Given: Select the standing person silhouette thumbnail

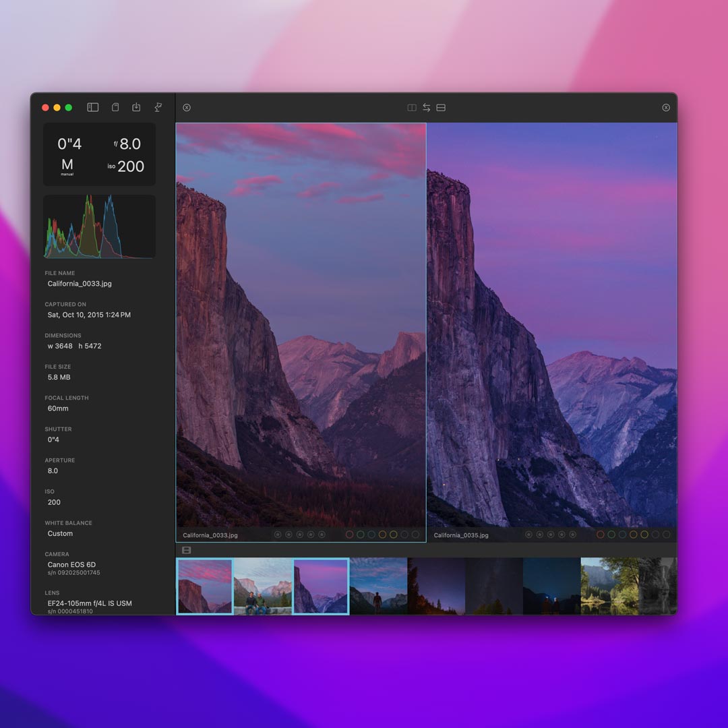Looking at the screenshot, I should (x=378, y=586).
